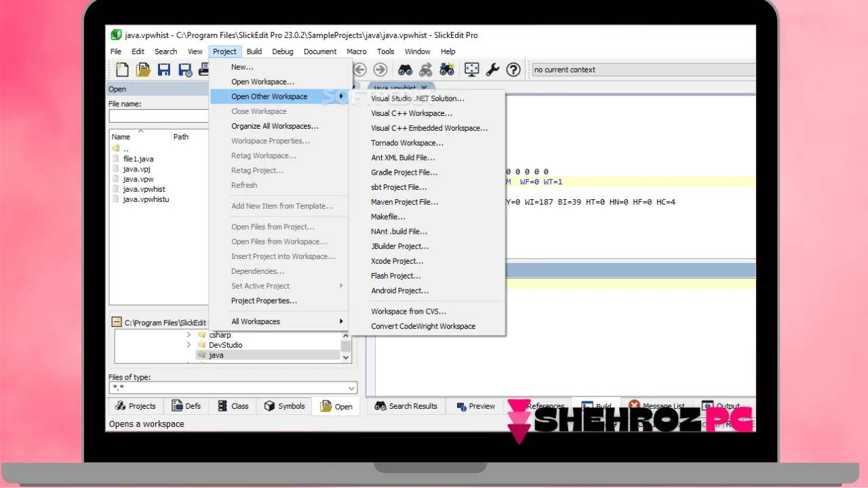This screenshot has width=868, height=488.
Task: Switch to the Symbols tab
Action: pos(284,406)
